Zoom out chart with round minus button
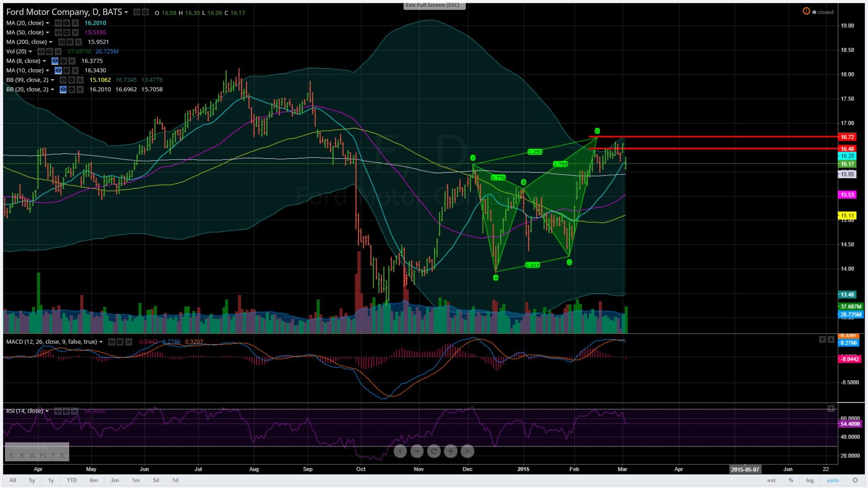The height and width of the screenshot is (488, 868). pyautogui.click(x=417, y=451)
